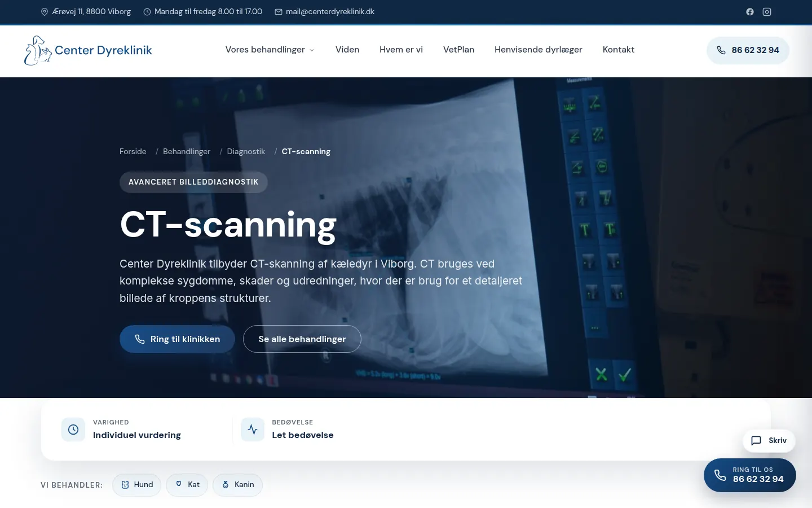
Task: Click the map pin address icon
Action: point(45,12)
